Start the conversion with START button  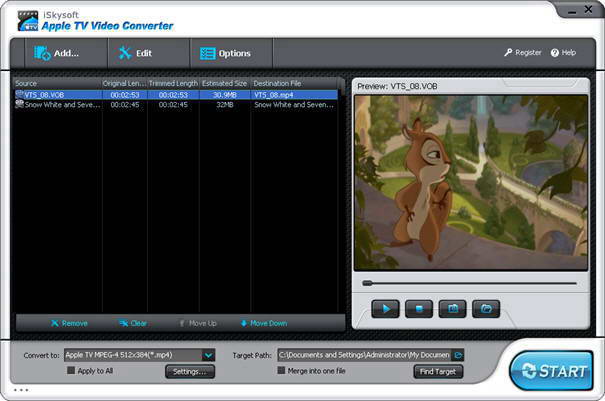pos(551,371)
